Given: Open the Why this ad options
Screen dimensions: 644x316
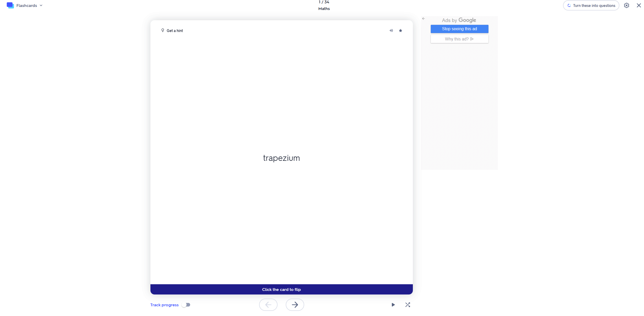Looking at the screenshot, I should (459, 39).
